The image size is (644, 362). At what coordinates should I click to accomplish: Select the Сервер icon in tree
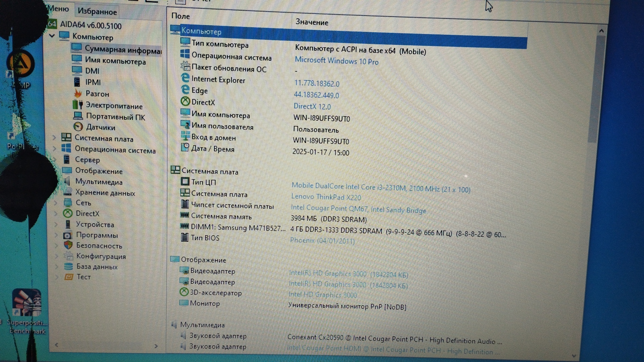click(x=67, y=159)
